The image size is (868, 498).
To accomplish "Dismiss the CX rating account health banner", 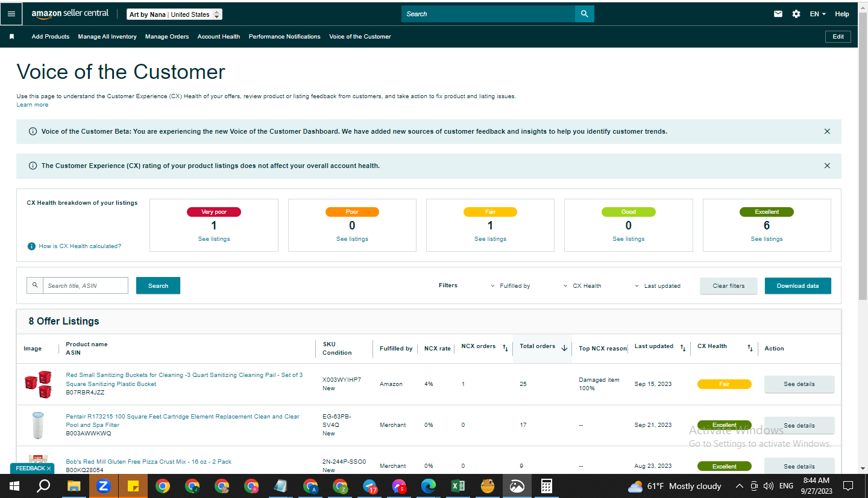I will tap(827, 166).
